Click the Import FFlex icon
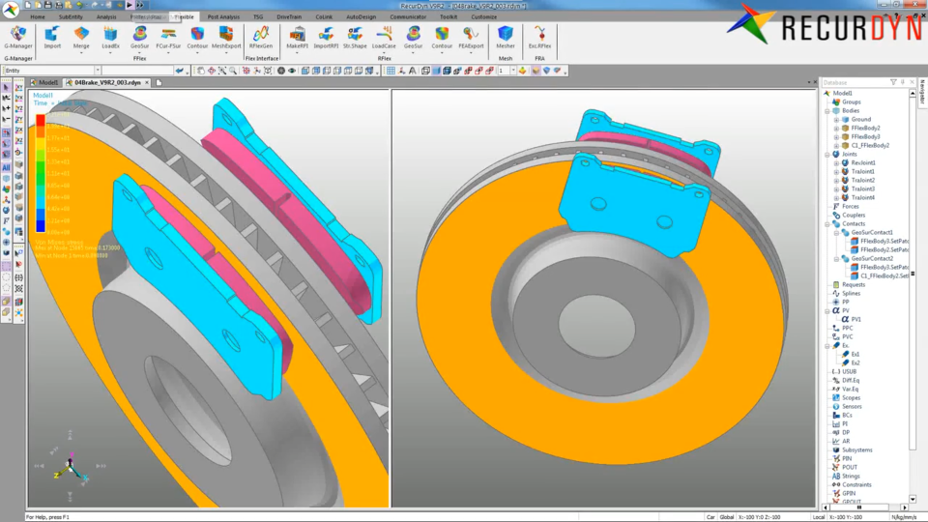928x522 pixels. click(52, 37)
